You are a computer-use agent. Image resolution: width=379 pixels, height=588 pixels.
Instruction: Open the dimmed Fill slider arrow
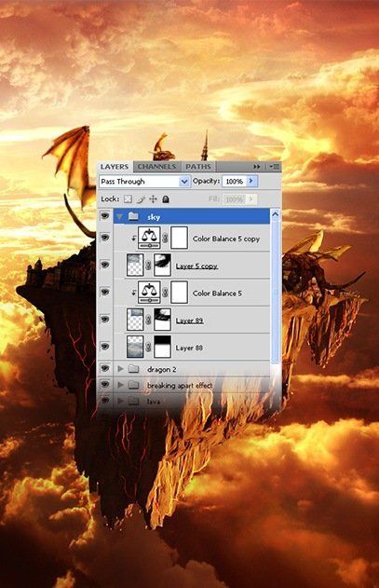tap(252, 198)
